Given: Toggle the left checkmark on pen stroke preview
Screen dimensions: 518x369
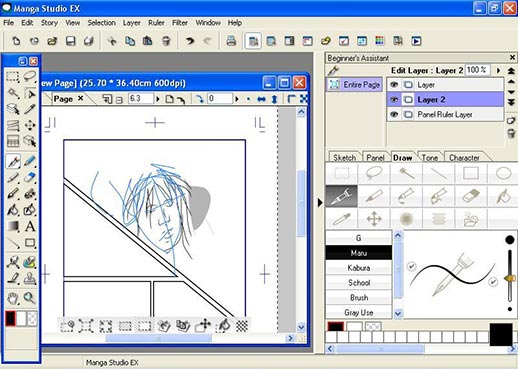Looking at the screenshot, I should [412, 266].
